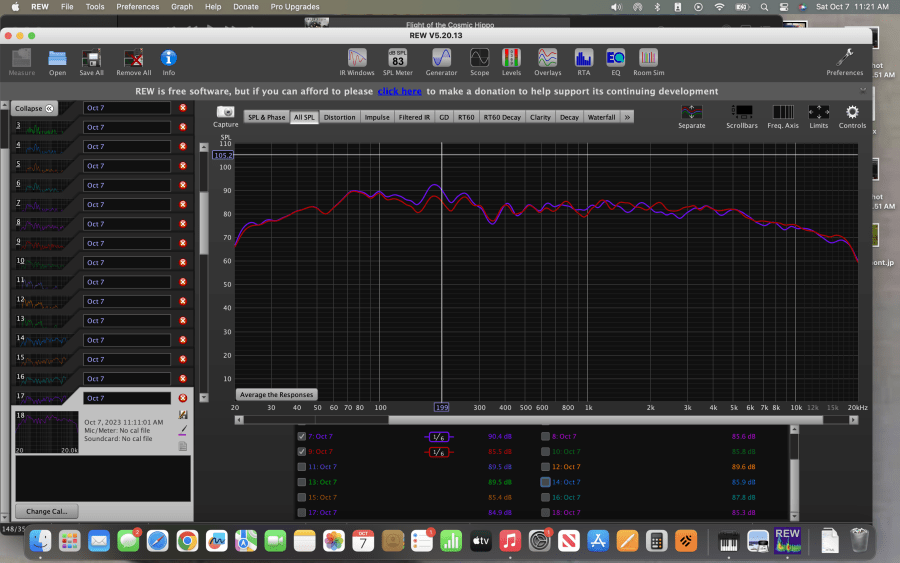The image size is (900, 563).
Task: Open graph Controls gear icon
Action: coord(852,117)
